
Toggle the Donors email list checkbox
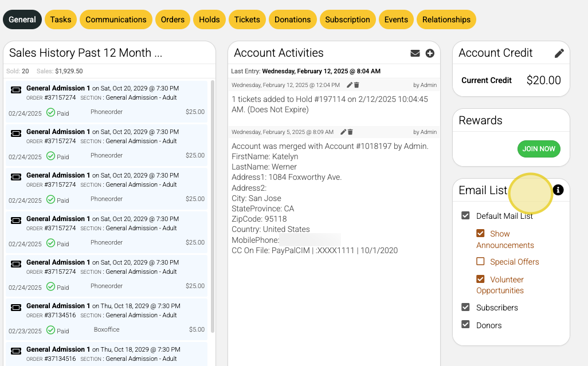465,324
